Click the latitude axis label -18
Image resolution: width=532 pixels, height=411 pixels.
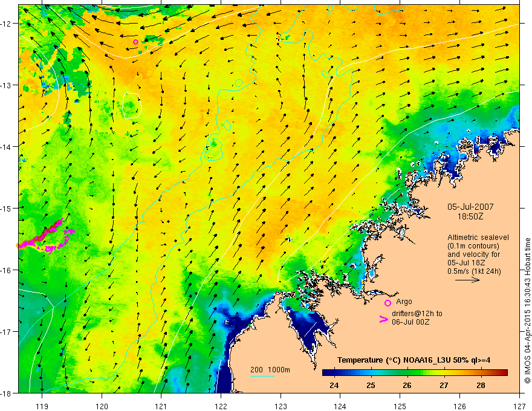click(7, 393)
